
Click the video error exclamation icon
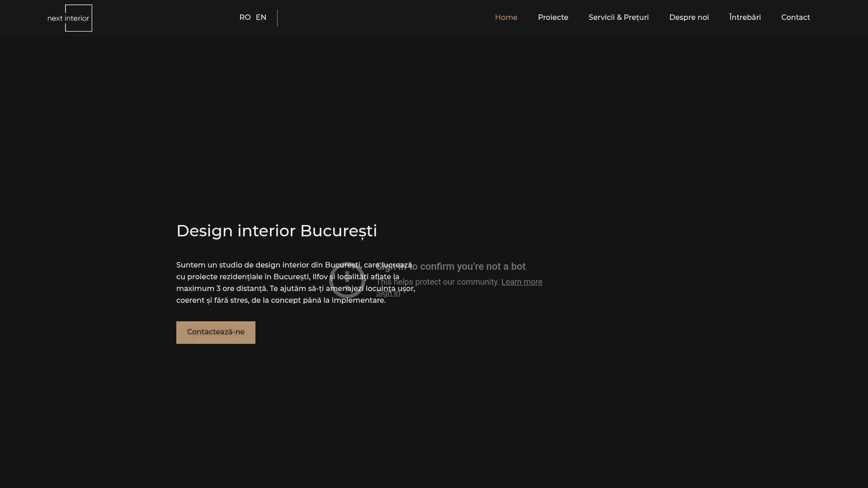pyautogui.click(x=347, y=280)
